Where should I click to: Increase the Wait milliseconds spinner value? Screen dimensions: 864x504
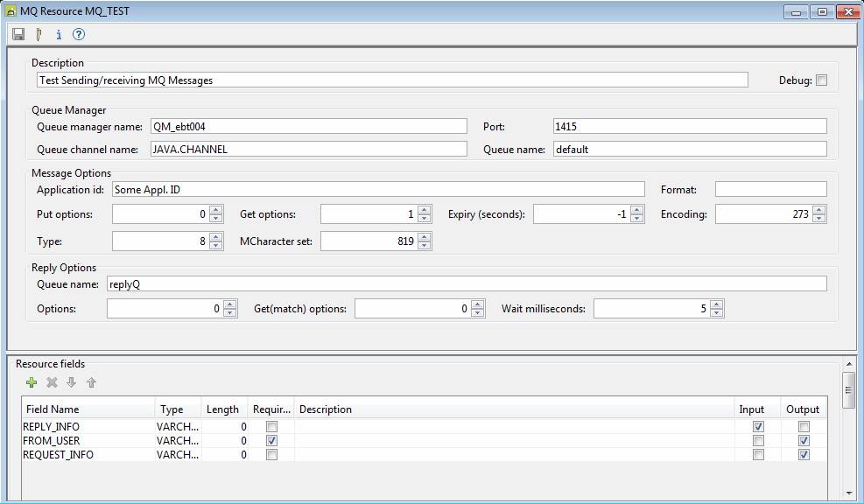(716, 304)
